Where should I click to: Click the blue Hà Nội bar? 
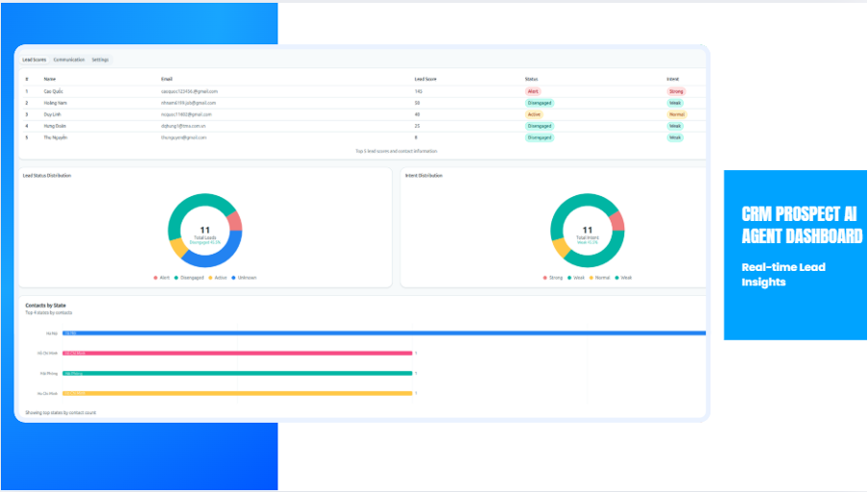click(384, 333)
